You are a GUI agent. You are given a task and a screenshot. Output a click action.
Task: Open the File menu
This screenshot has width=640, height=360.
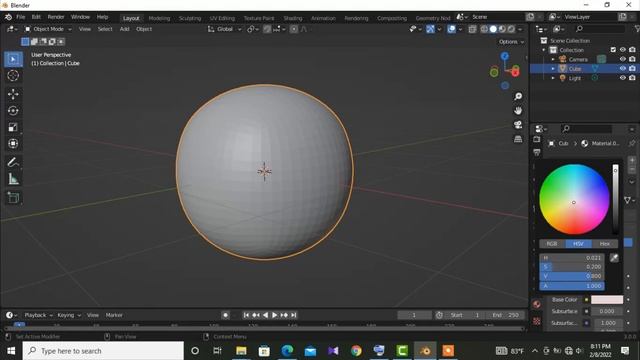coord(20,17)
